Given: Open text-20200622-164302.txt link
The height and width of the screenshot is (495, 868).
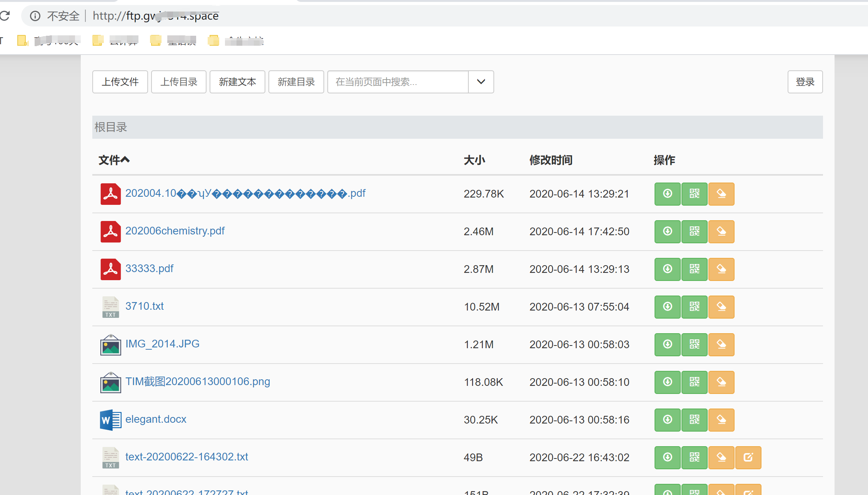Looking at the screenshot, I should point(187,457).
